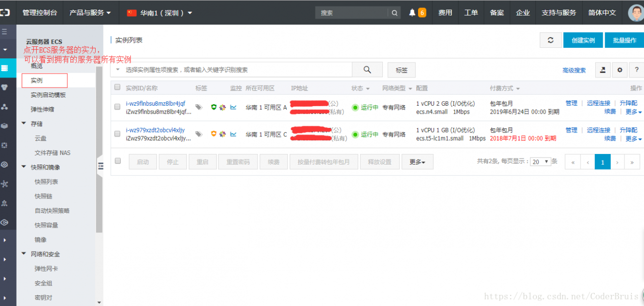
Task: Open the 企业 menu
Action: coord(523,13)
